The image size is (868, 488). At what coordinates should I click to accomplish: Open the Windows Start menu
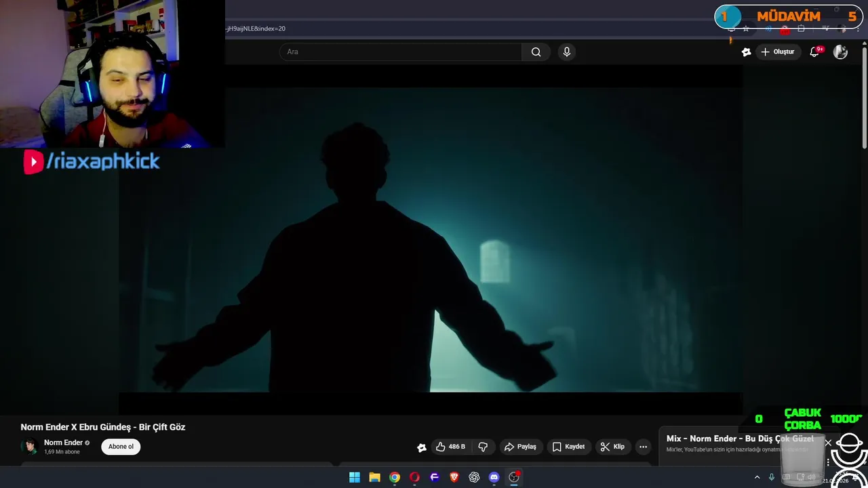[355, 477]
